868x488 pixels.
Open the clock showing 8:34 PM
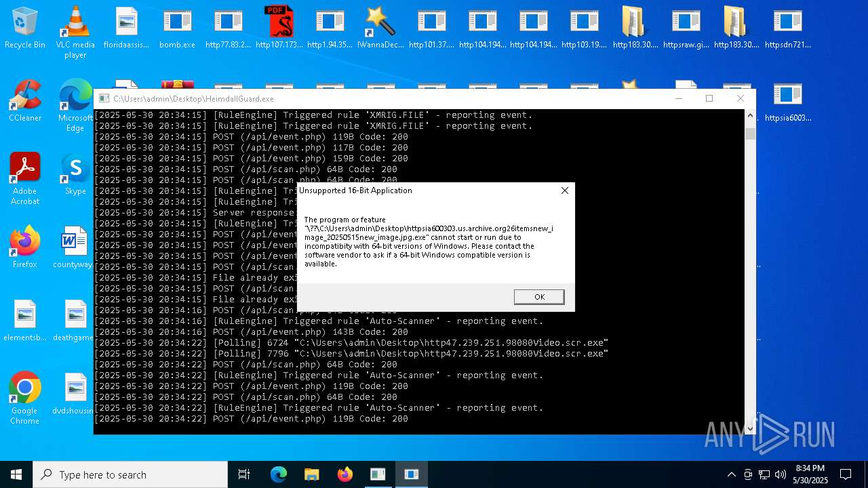(x=810, y=474)
